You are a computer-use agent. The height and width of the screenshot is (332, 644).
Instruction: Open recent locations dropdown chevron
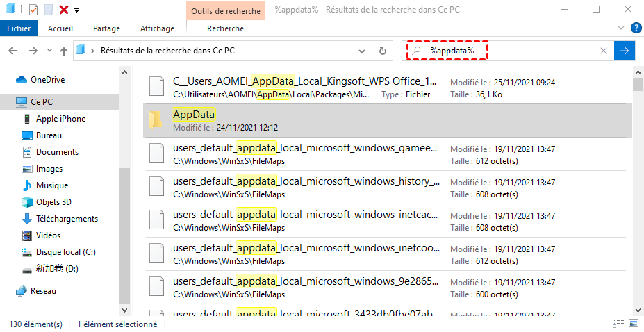(49, 51)
